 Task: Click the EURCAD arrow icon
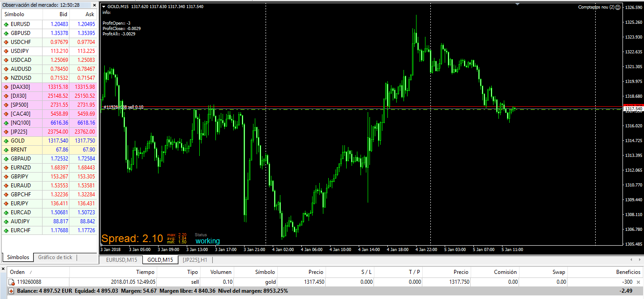coord(6,212)
